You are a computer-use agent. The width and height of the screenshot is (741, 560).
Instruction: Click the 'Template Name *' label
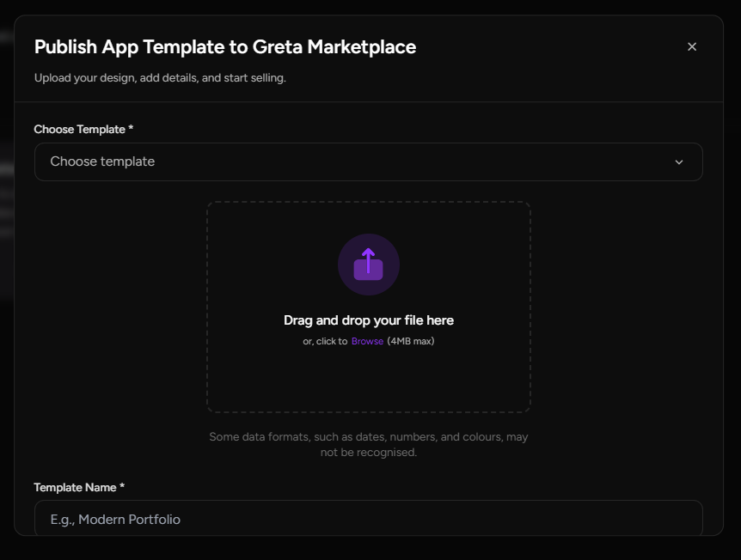(79, 487)
